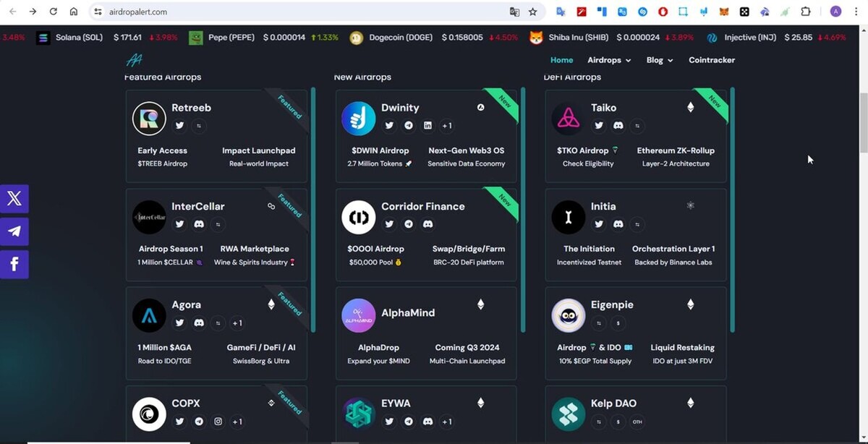The image size is (868, 444).
Task: Open the Cointracker menu item
Action: pyautogui.click(x=712, y=60)
